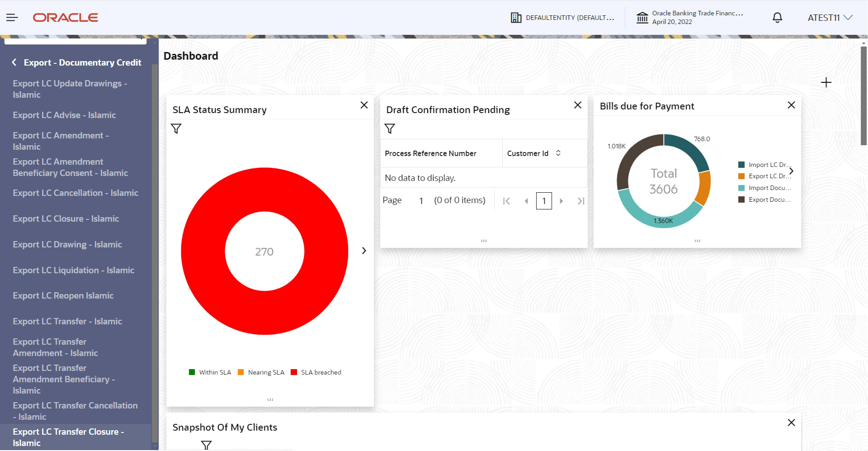Sort by Customer Id column
The height and width of the screenshot is (451, 868).
point(558,153)
